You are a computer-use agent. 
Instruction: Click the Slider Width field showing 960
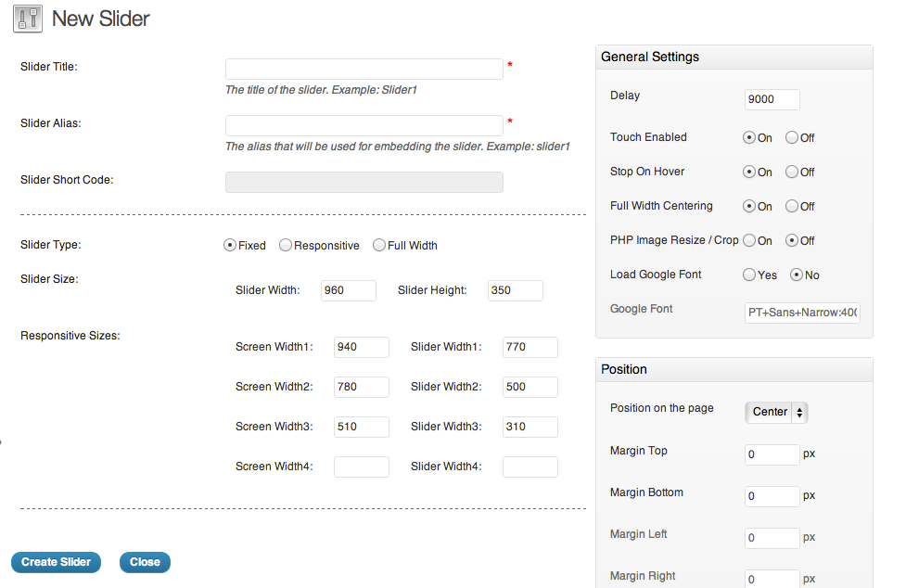tap(349, 290)
